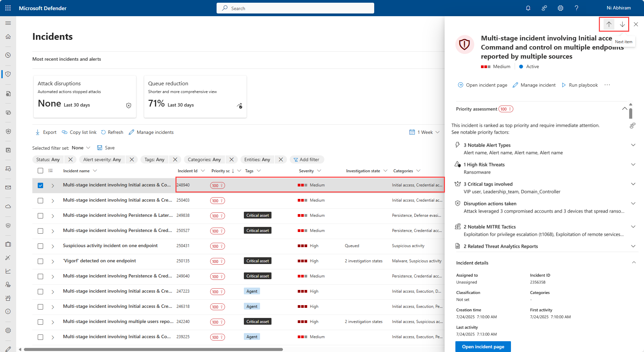This screenshot has height=352, width=644.
Task: Sort by Severity column header
Action: pyautogui.click(x=306, y=171)
